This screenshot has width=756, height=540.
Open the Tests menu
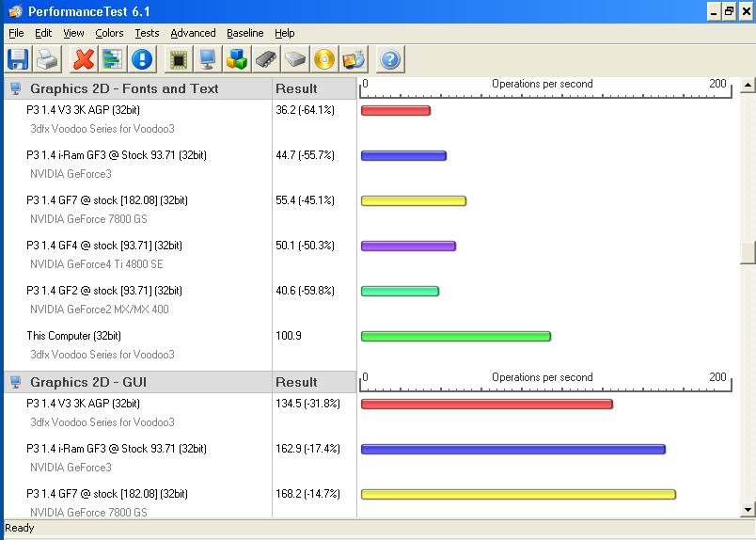tap(147, 33)
